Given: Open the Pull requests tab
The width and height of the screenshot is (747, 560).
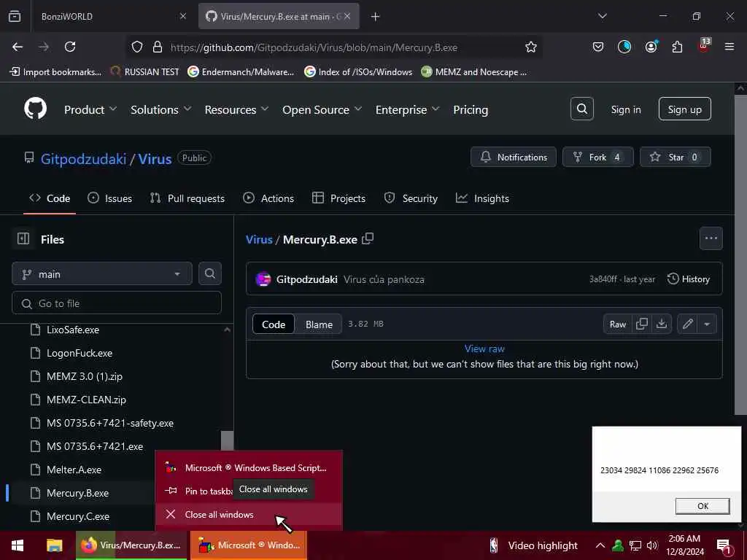Looking at the screenshot, I should point(187,198).
